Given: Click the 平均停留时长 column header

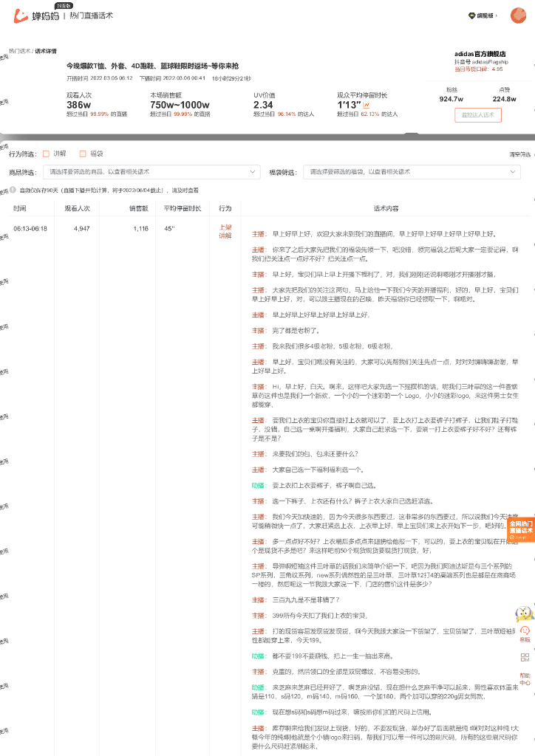Looking at the screenshot, I should (x=183, y=208).
